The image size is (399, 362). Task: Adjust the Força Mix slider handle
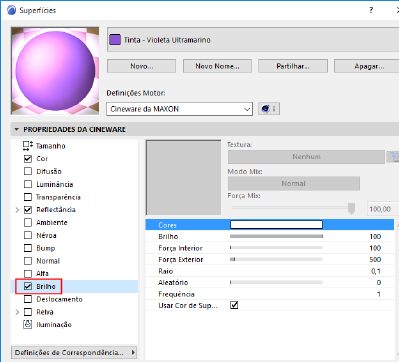tap(351, 209)
